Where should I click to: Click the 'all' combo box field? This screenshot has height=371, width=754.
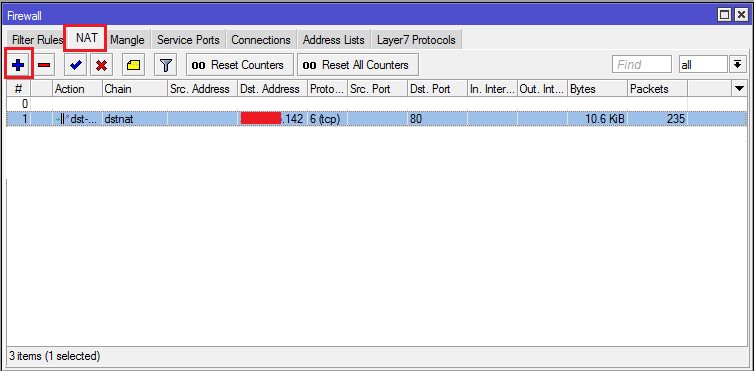(703, 64)
